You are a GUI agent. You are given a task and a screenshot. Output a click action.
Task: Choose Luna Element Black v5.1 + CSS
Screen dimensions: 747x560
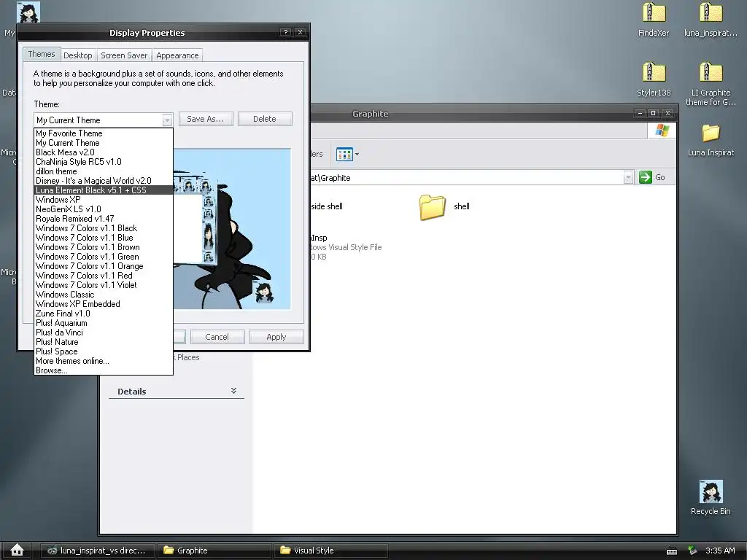(104, 190)
